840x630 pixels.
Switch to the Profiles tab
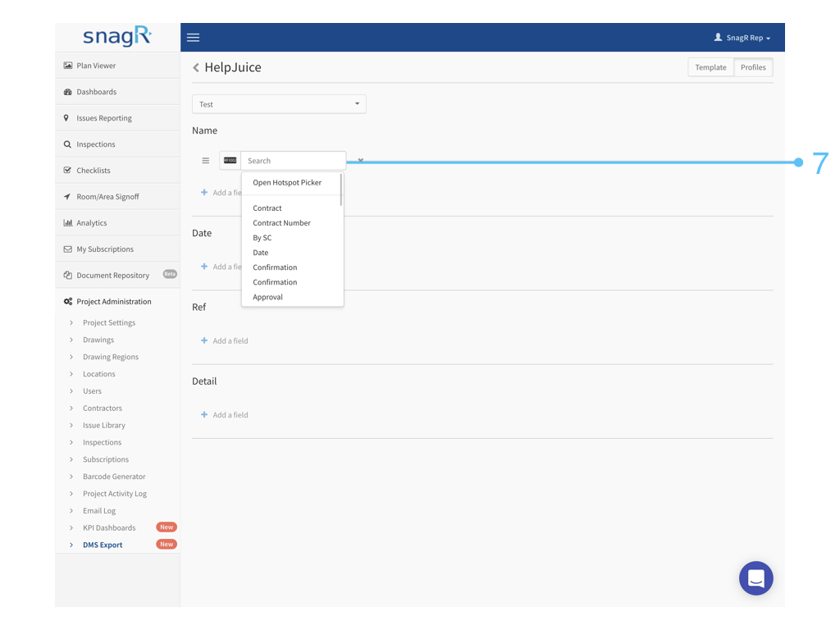click(753, 67)
